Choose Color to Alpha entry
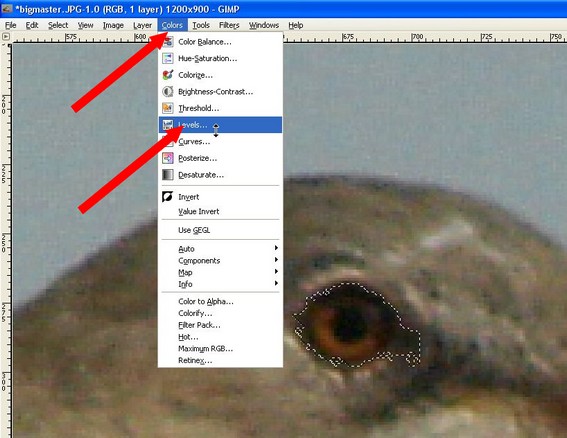567x438 pixels. click(x=220, y=301)
